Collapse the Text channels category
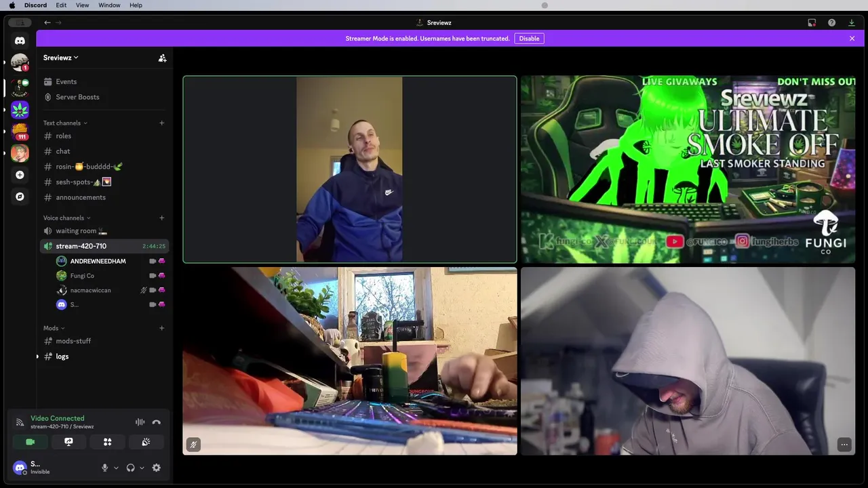This screenshot has height=488, width=868. coord(65,123)
